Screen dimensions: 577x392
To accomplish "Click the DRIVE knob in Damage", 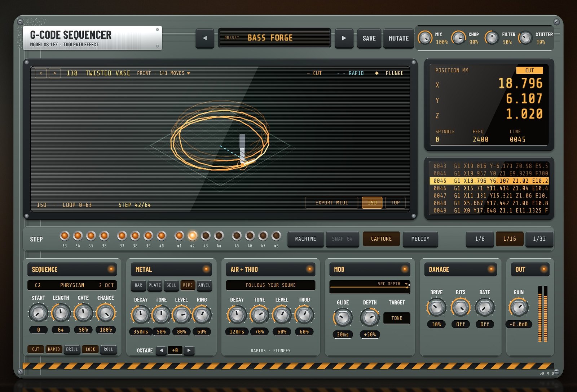I will tap(436, 307).
